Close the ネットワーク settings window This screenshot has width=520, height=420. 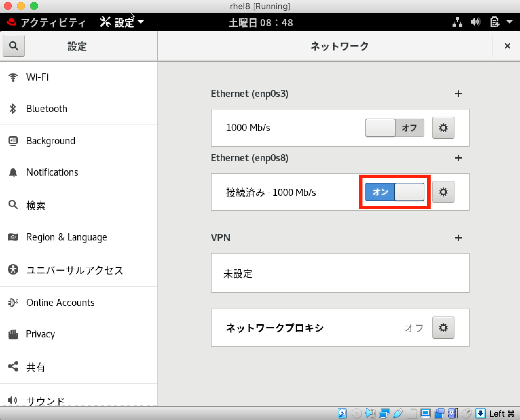[x=508, y=46]
